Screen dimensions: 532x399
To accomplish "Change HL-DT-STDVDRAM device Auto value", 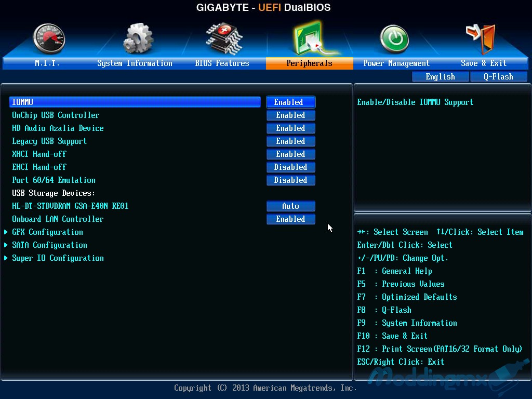I will pos(291,206).
